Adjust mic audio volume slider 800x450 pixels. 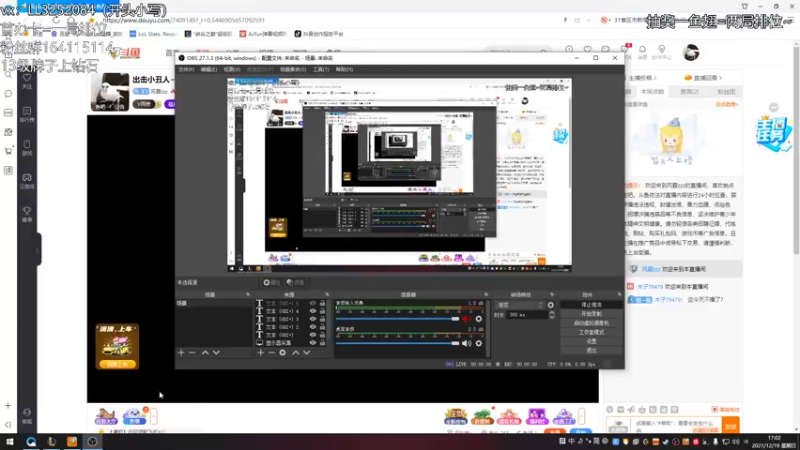pyautogui.click(x=397, y=319)
